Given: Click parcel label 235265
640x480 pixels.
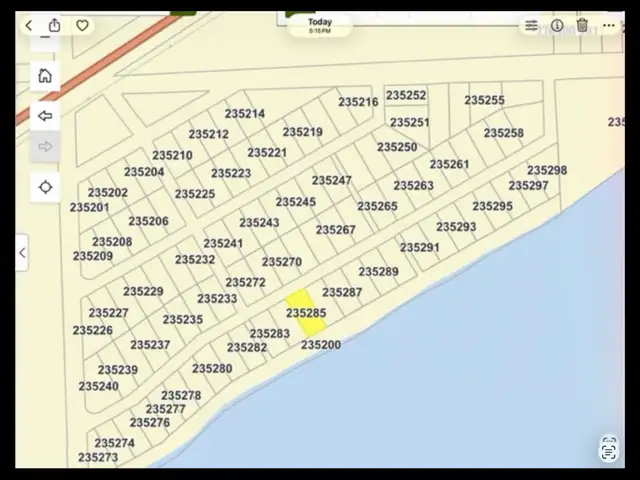Looking at the screenshot, I should (x=378, y=206).
